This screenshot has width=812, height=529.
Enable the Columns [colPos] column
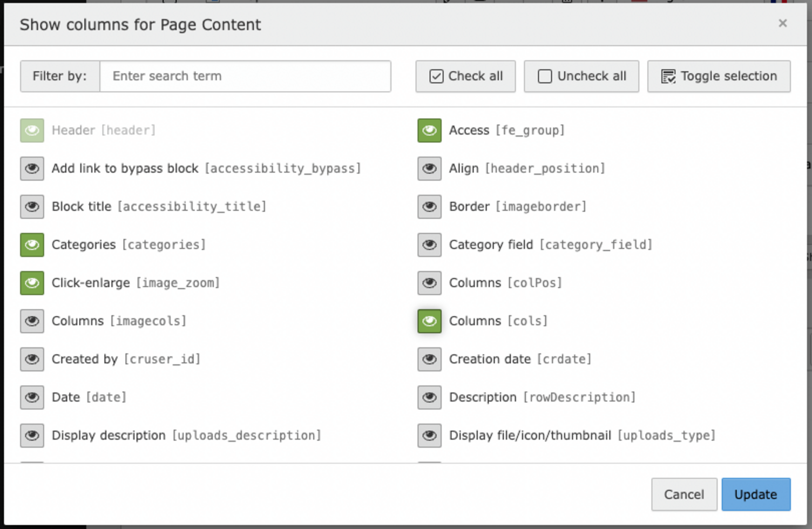coord(429,283)
